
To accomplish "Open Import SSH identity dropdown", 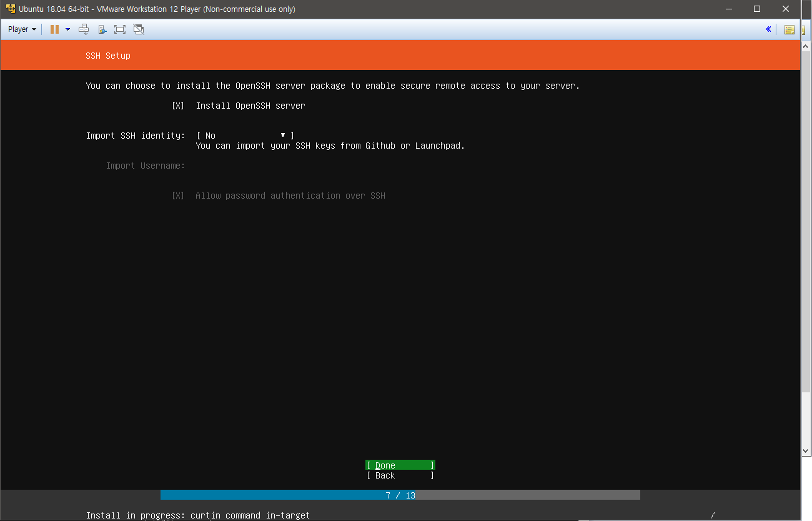I will click(245, 136).
